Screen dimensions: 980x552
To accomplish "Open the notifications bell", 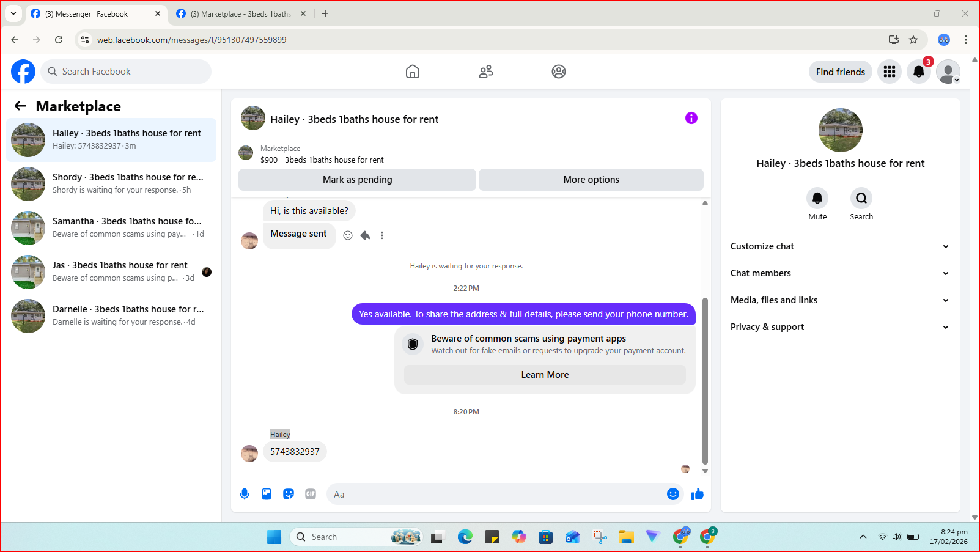I will pos(919,72).
